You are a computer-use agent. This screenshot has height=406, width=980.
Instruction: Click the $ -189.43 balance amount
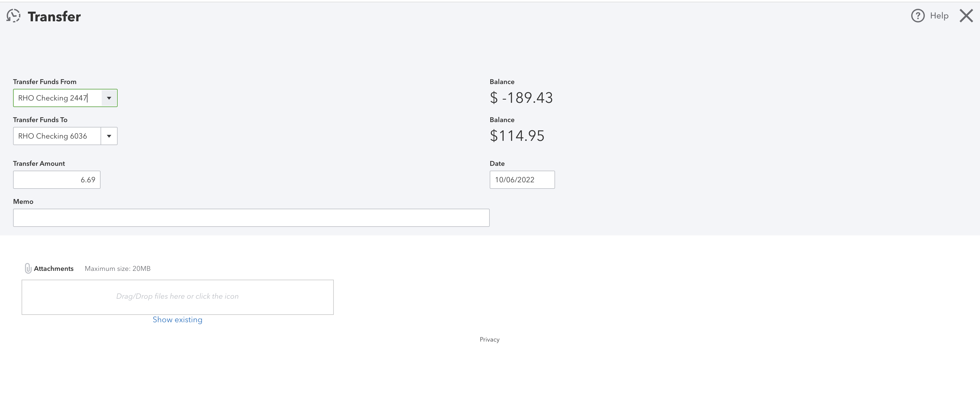pyautogui.click(x=521, y=98)
